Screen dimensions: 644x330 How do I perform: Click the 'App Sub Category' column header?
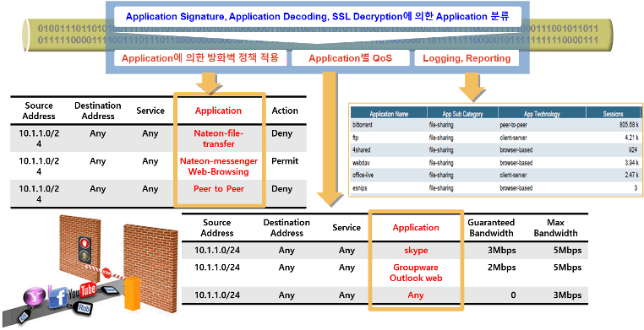click(x=462, y=114)
